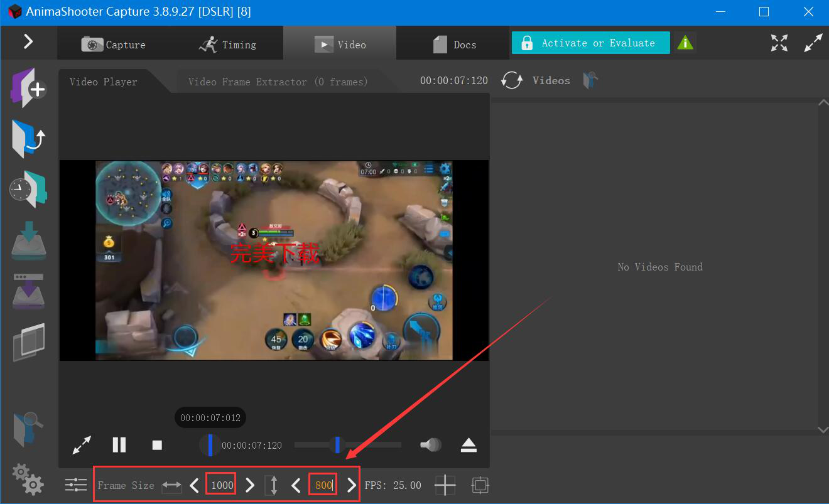Click the sliders options icon near Frame Size
The height and width of the screenshot is (504, 829).
(x=76, y=485)
